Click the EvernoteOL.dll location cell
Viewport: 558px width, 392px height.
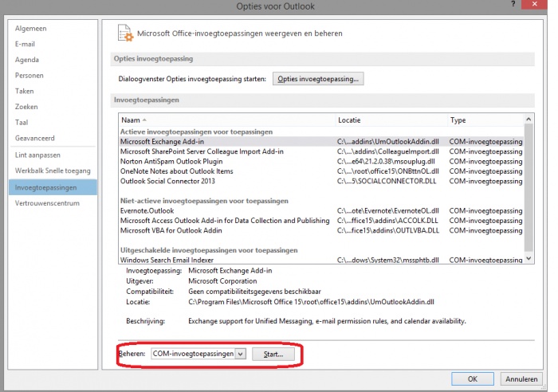(388, 210)
